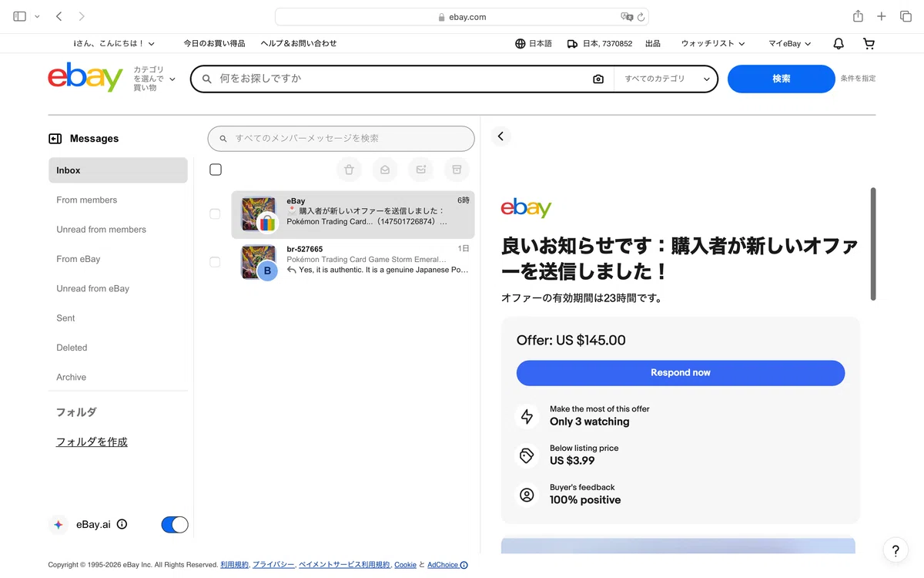
Task: Reload the page icon in address bar
Action: 641,17
